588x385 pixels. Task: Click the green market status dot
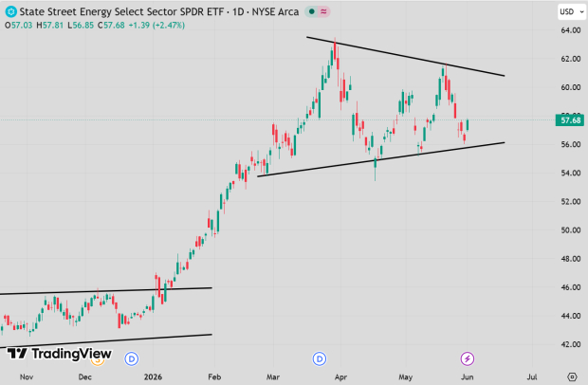click(311, 12)
